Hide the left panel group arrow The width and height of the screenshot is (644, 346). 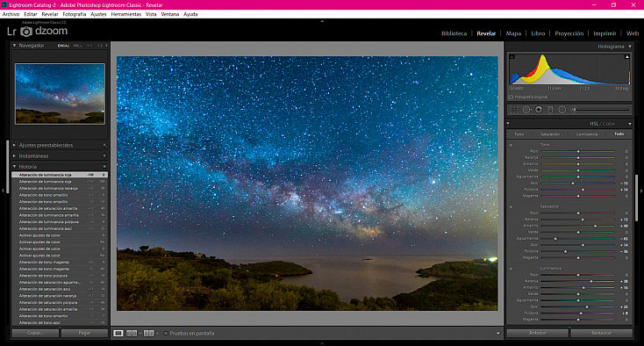pyautogui.click(x=3, y=191)
